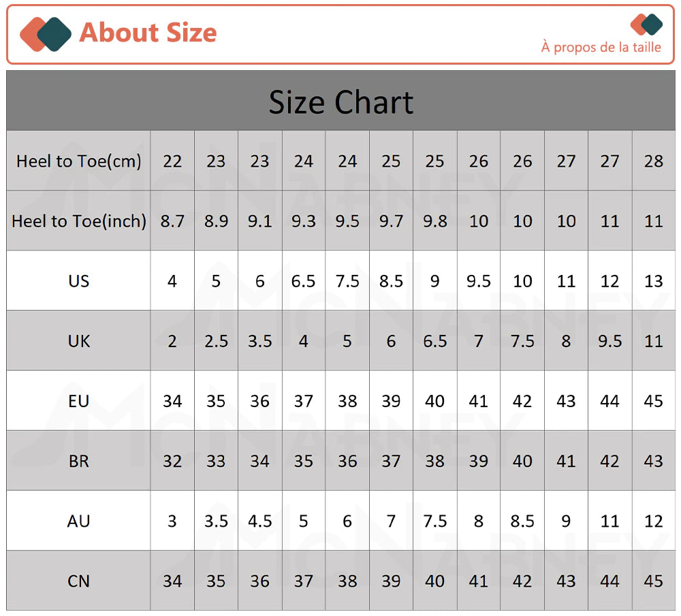
Task: Click the orange-teal diamond logo beside About Size
Action: coord(46,34)
